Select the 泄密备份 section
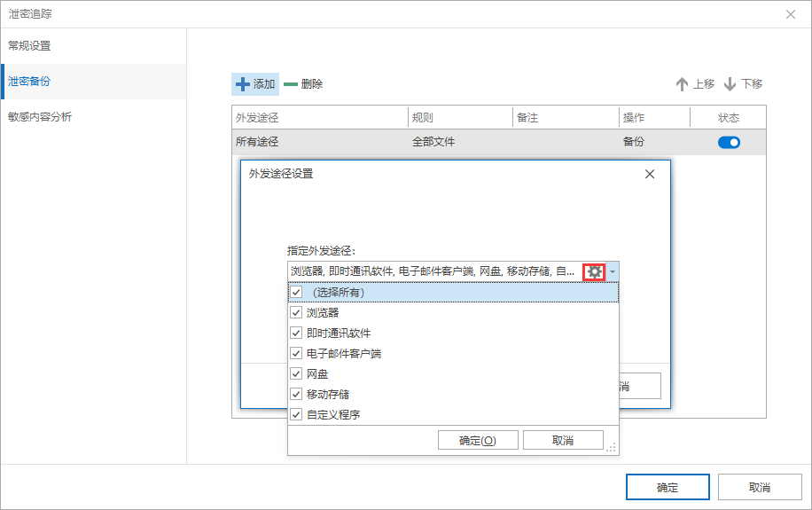 click(x=93, y=82)
